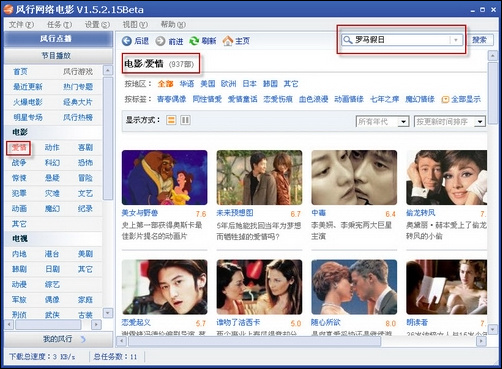Switch to grid display mode icon
The image size is (502, 369).
[x=185, y=120]
